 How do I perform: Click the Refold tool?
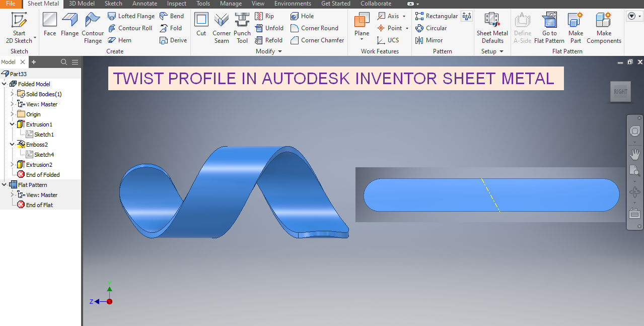coord(268,40)
